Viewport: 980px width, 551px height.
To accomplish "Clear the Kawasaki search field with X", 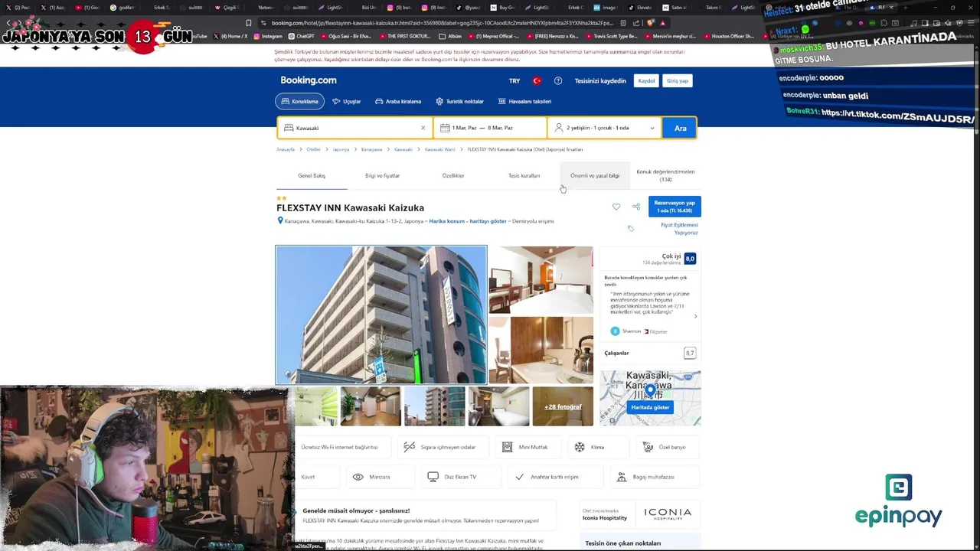I will point(423,128).
